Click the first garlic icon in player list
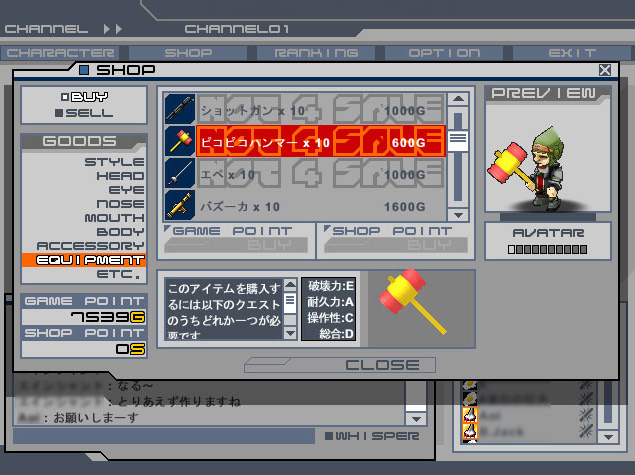Viewport: 635px width, 475px height. 470,415
